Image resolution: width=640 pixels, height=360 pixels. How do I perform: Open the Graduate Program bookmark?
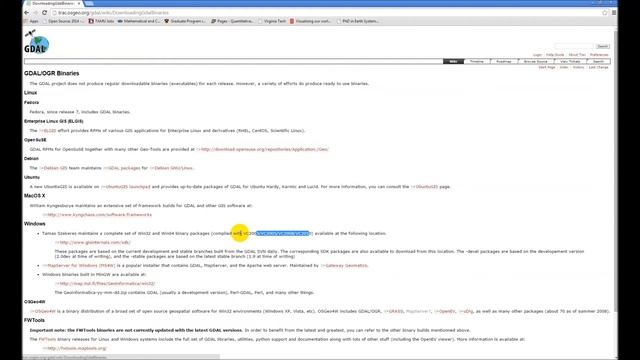(185, 21)
